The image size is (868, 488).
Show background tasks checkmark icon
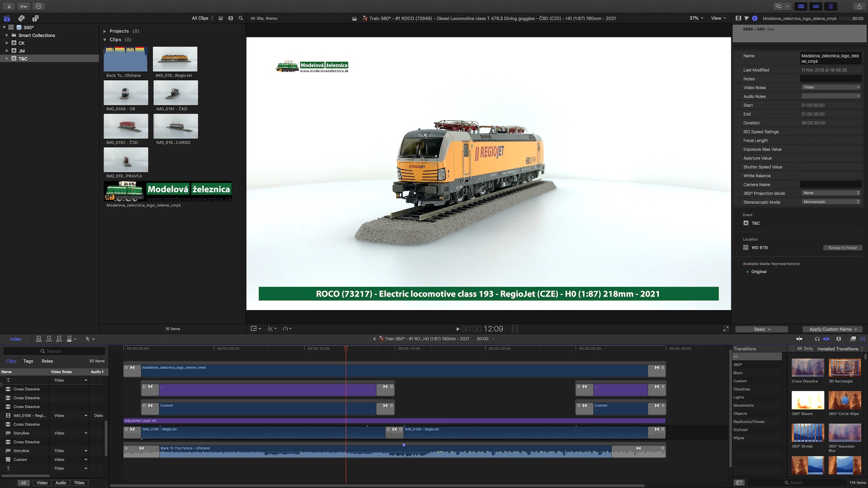coord(39,6)
